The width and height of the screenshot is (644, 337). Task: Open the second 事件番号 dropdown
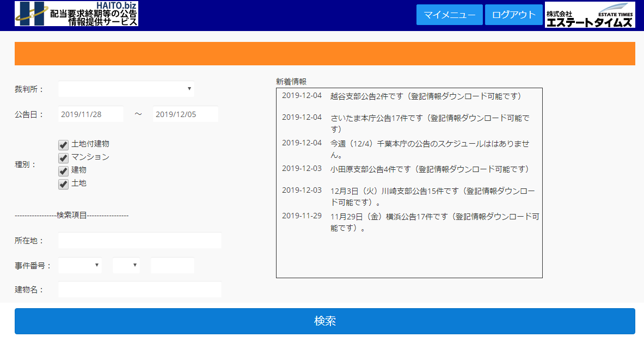coord(126,265)
